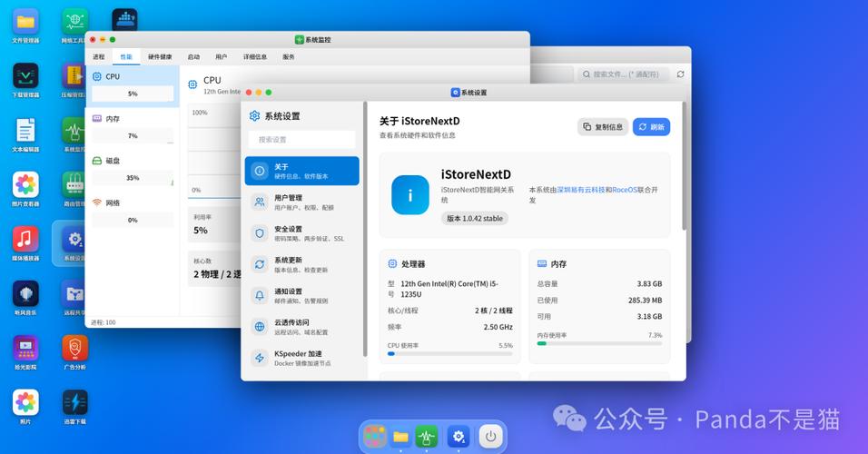Switch to 硬件健康 tab in 系统监控
The width and height of the screenshot is (868, 454).
(160, 57)
